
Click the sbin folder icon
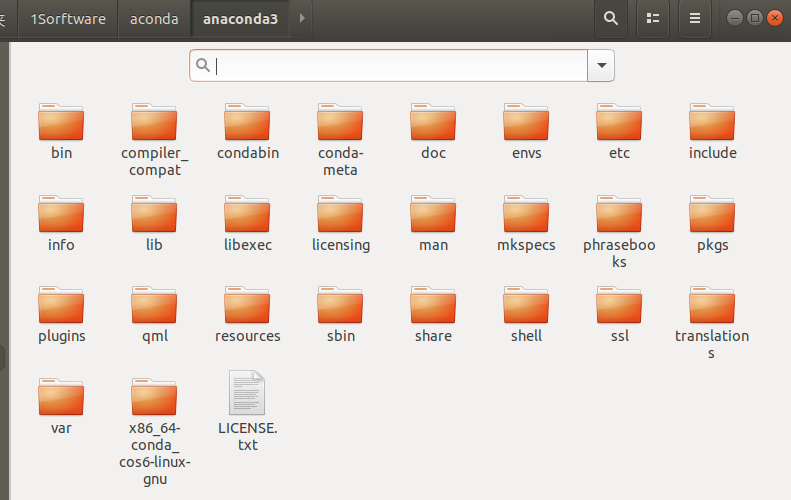[x=340, y=306]
